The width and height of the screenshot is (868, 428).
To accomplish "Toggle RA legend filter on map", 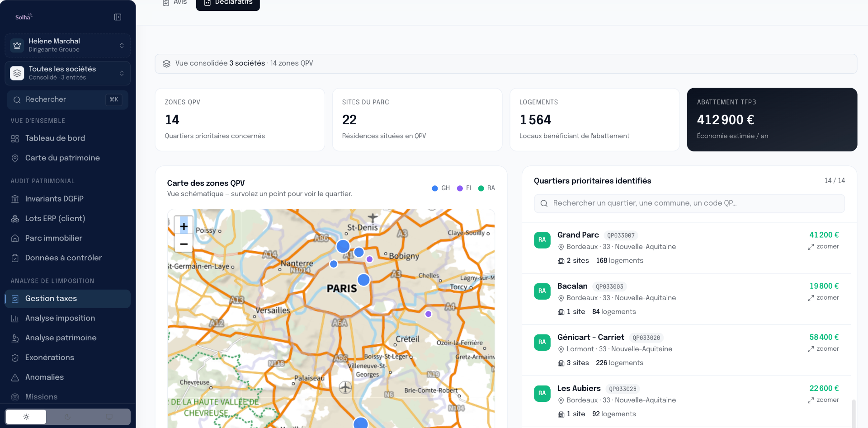I will [x=486, y=188].
